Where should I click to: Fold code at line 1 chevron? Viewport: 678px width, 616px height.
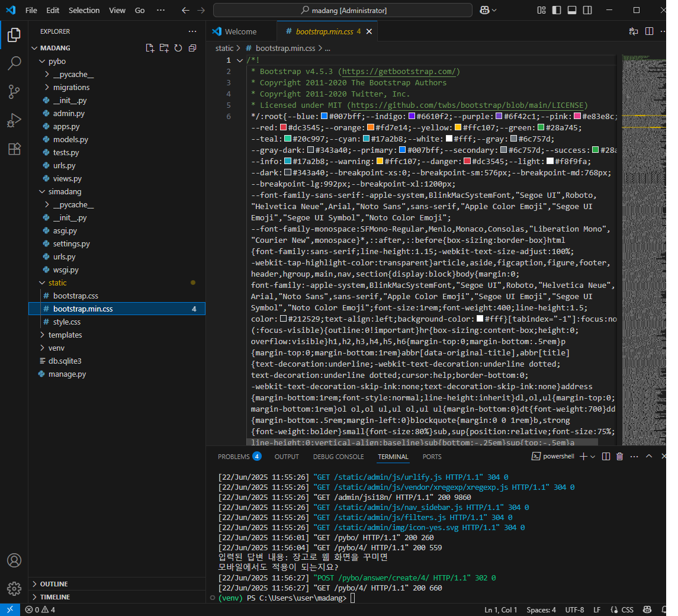240,60
